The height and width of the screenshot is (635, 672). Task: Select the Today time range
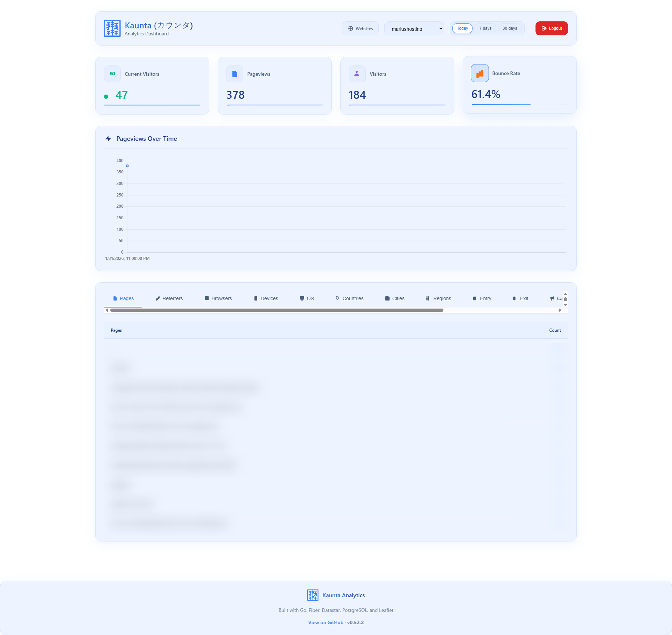462,28
